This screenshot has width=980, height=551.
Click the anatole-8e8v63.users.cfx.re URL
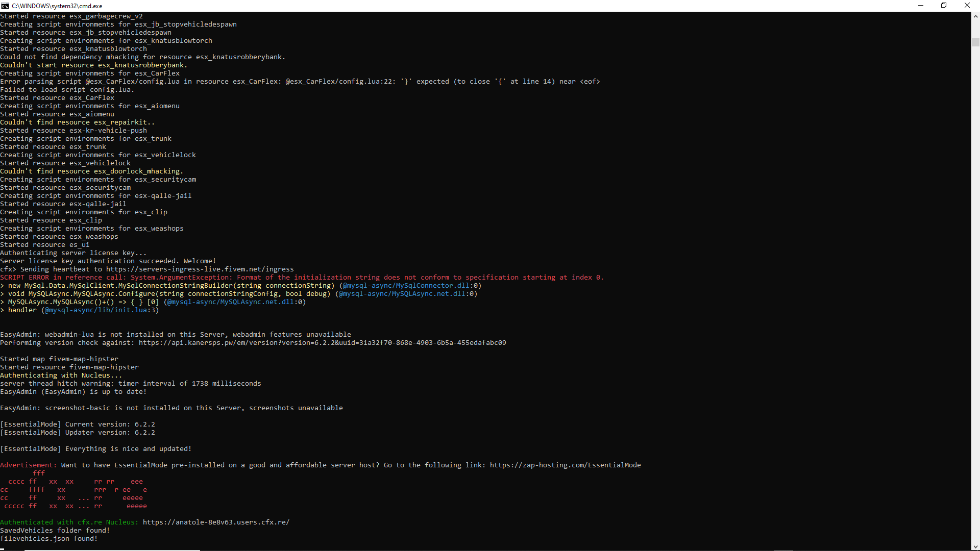[x=216, y=522]
